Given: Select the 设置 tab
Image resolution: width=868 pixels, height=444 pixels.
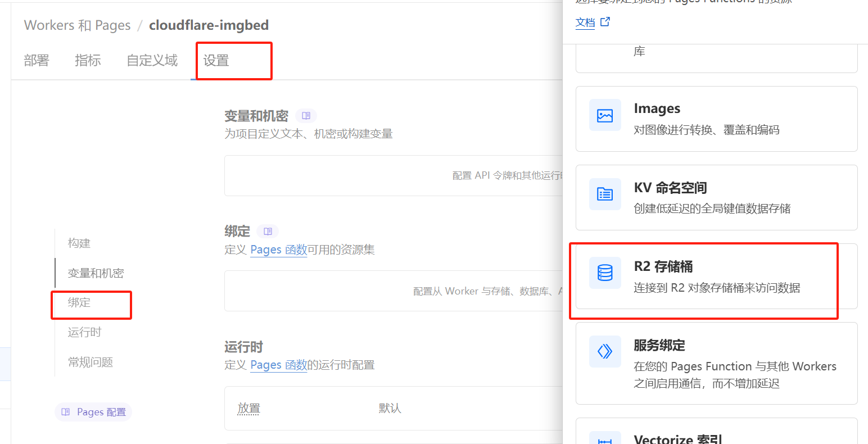Looking at the screenshot, I should pos(216,61).
